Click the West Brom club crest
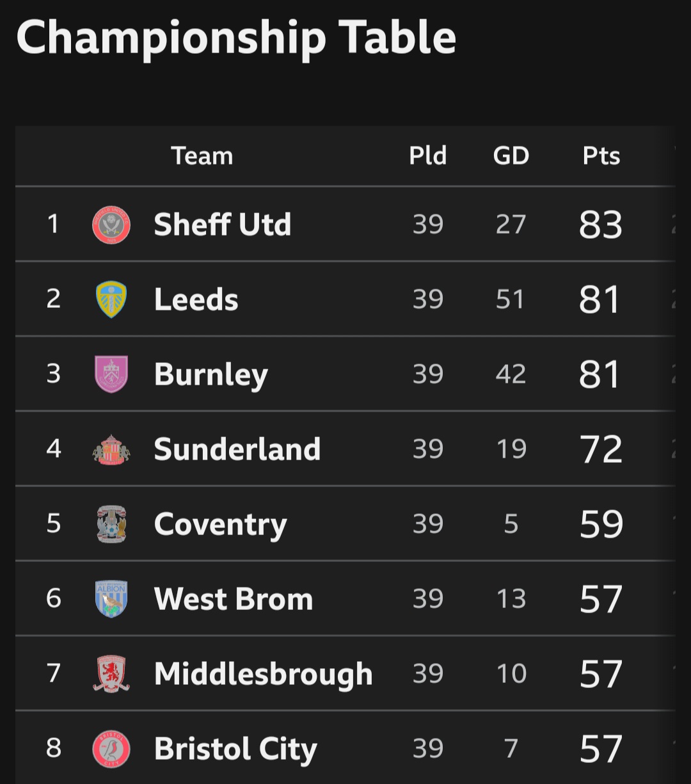 tap(111, 599)
